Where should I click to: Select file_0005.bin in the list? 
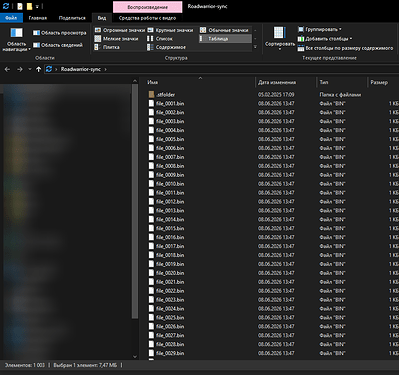(x=170, y=139)
